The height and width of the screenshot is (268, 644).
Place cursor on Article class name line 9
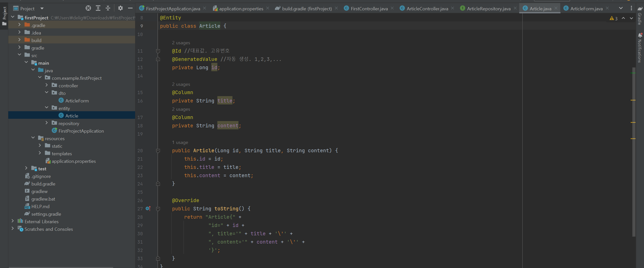pos(210,26)
